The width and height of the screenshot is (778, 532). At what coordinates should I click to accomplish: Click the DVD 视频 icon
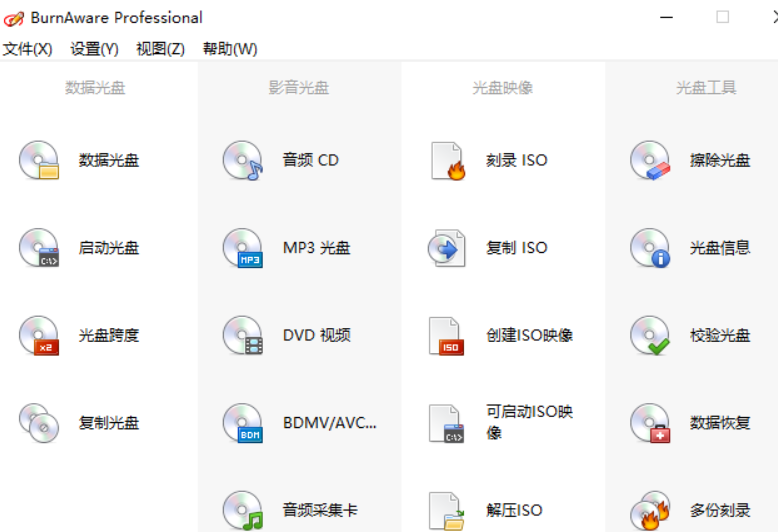pos(243,335)
